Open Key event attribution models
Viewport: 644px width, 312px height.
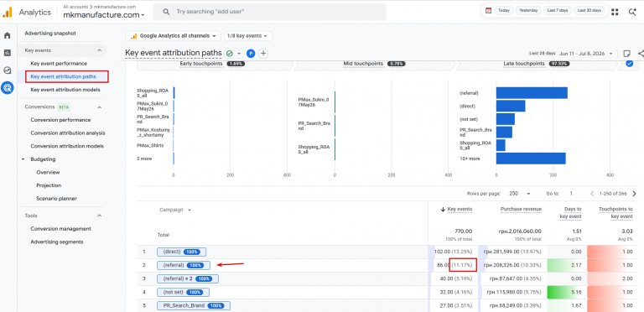tap(65, 90)
